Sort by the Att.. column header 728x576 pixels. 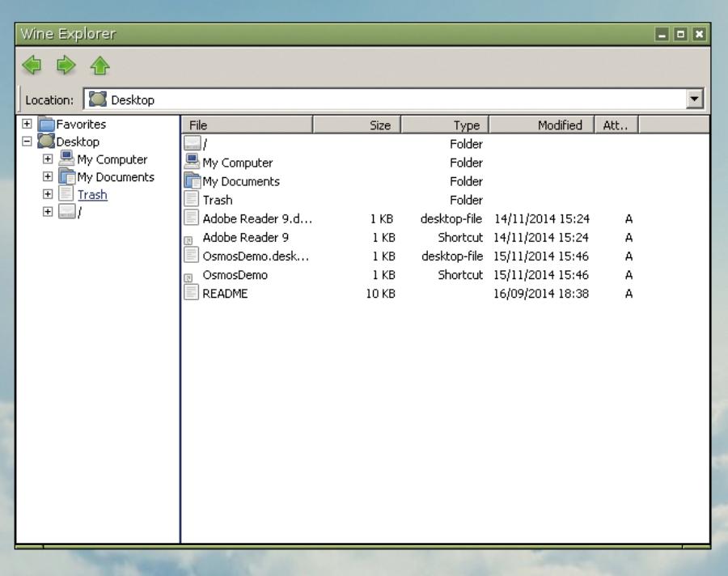pos(616,125)
